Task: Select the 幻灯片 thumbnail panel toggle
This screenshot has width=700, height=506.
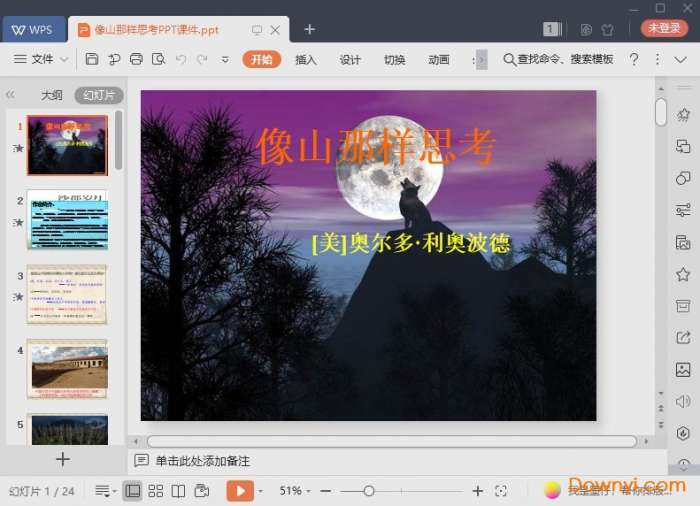Action: (x=99, y=96)
